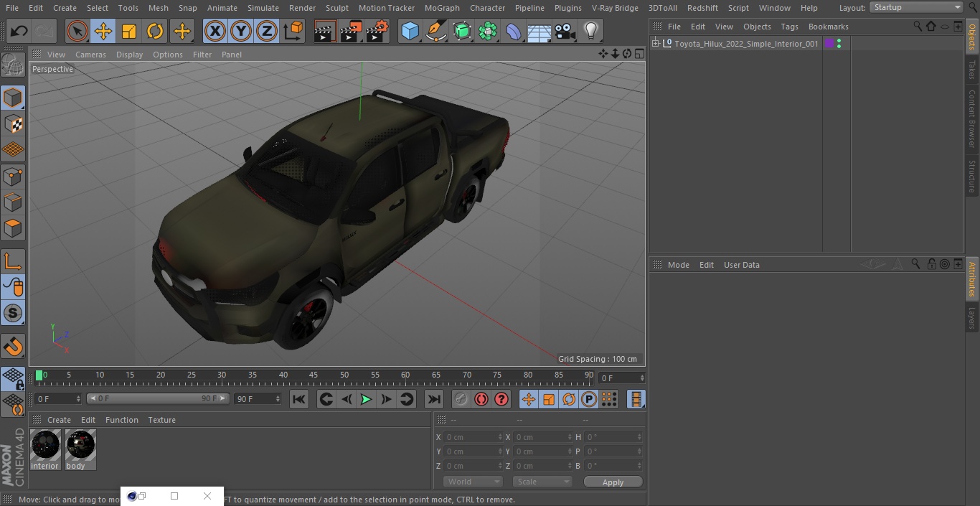Click current frame stepper field 0 F
The image size is (980, 506).
coord(622,378)
